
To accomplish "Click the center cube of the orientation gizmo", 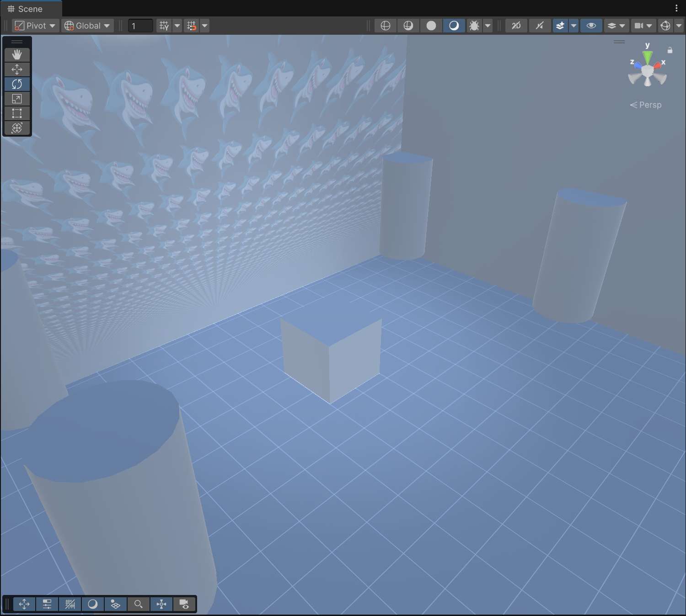I will [648, 72].
